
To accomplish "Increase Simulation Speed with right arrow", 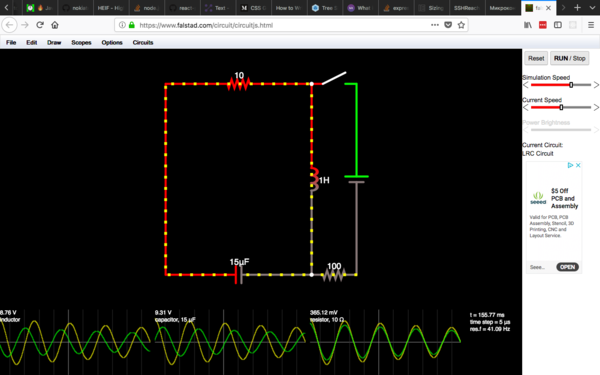I will point(596,85).
